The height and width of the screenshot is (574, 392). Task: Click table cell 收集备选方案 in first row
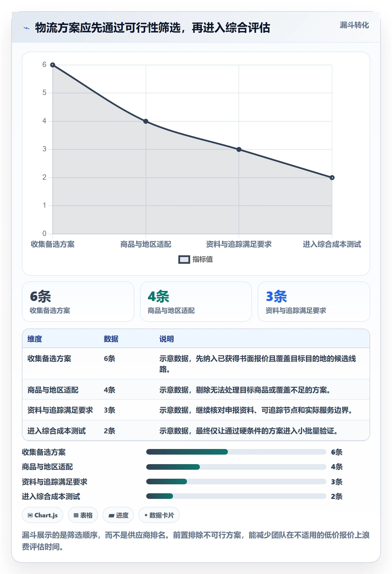coord(49,358)
